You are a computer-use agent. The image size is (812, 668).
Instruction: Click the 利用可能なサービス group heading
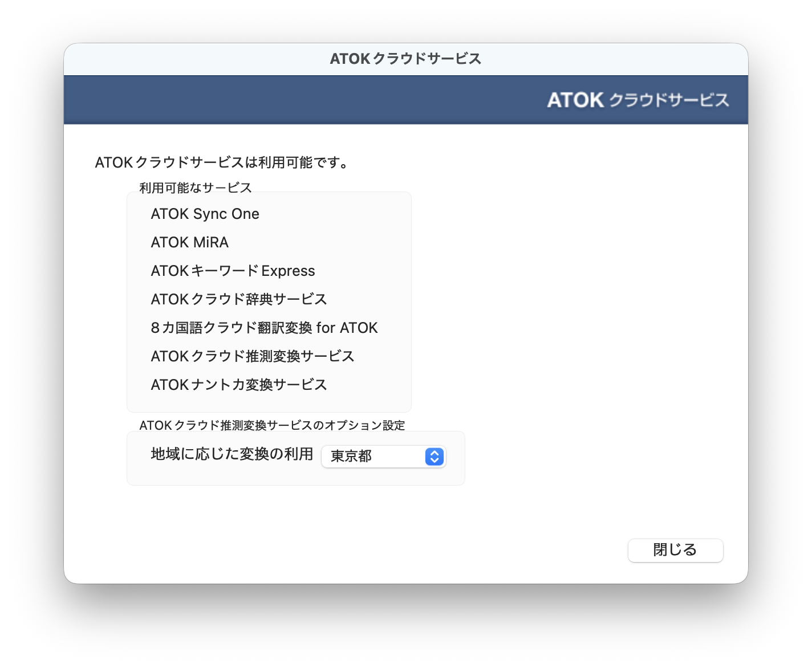point(196,188)
